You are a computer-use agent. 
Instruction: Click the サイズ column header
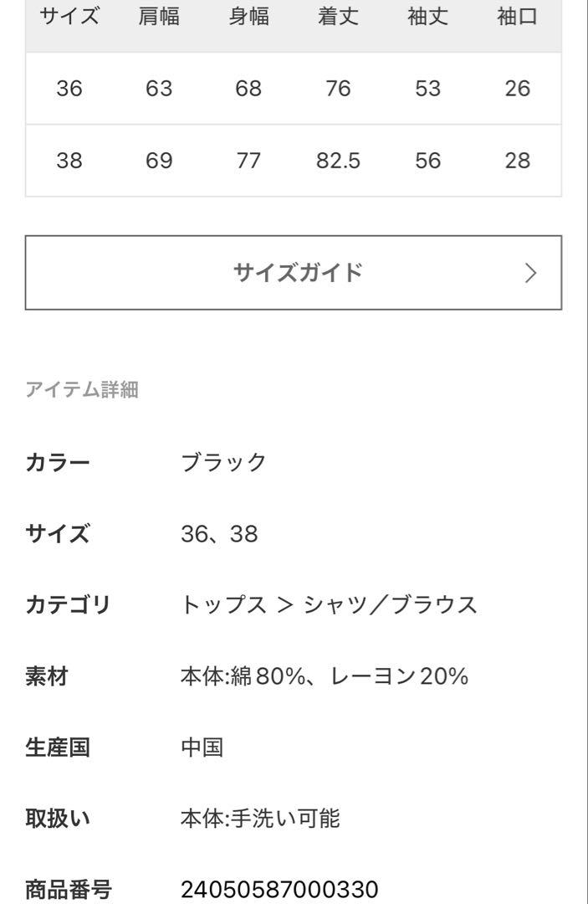point(69,16)
